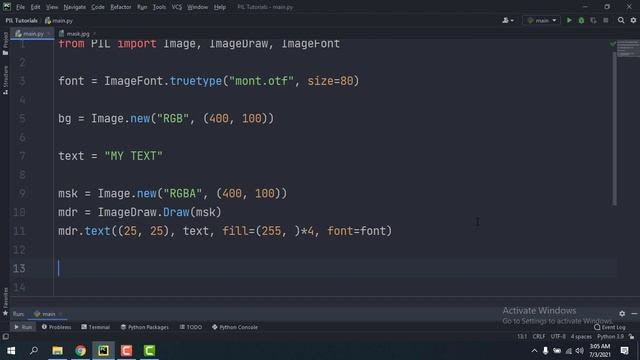Viewport: 640px width, 360px height.
Task: Select the main tab in Run panel
Action: [48, 314]
